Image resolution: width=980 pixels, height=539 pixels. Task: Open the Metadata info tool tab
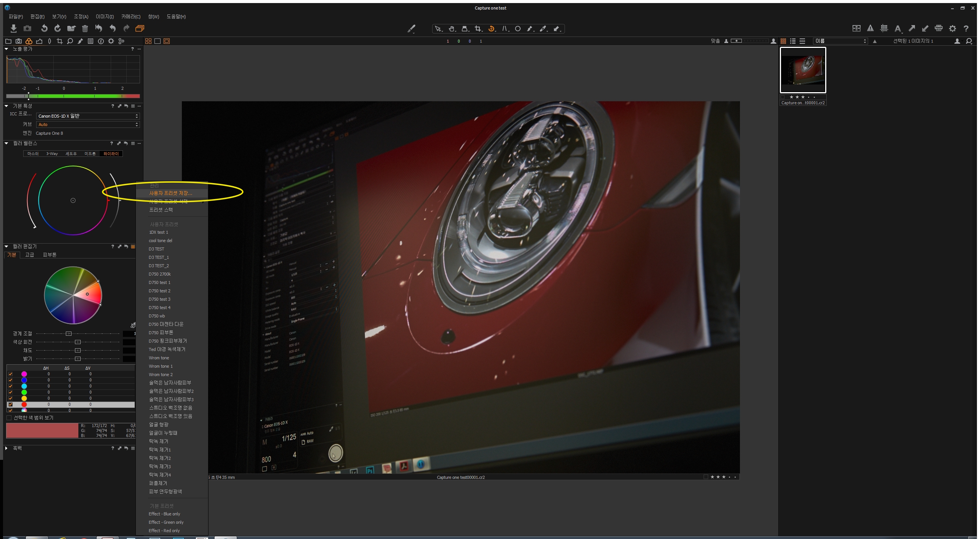[x=100, y=41]
